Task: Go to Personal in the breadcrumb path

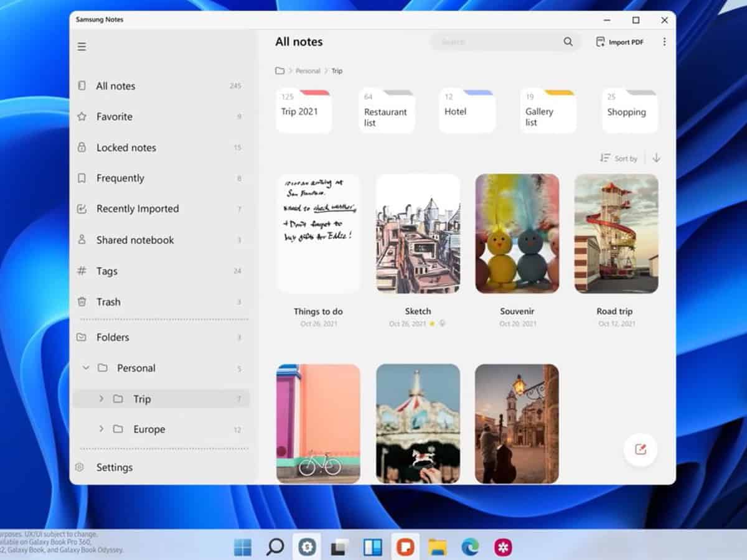Action: pos(308,71)
